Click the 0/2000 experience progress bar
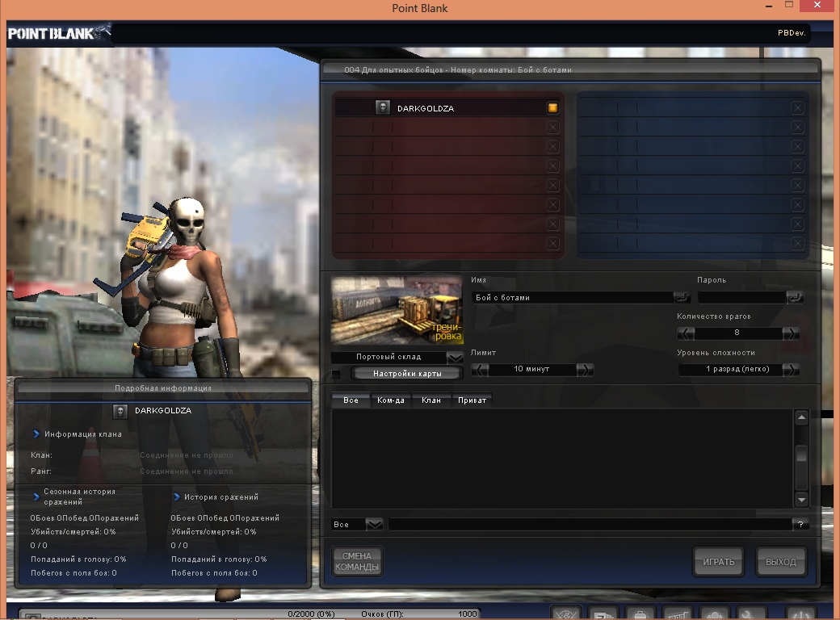Screen dimensions: 840x620 311,614
